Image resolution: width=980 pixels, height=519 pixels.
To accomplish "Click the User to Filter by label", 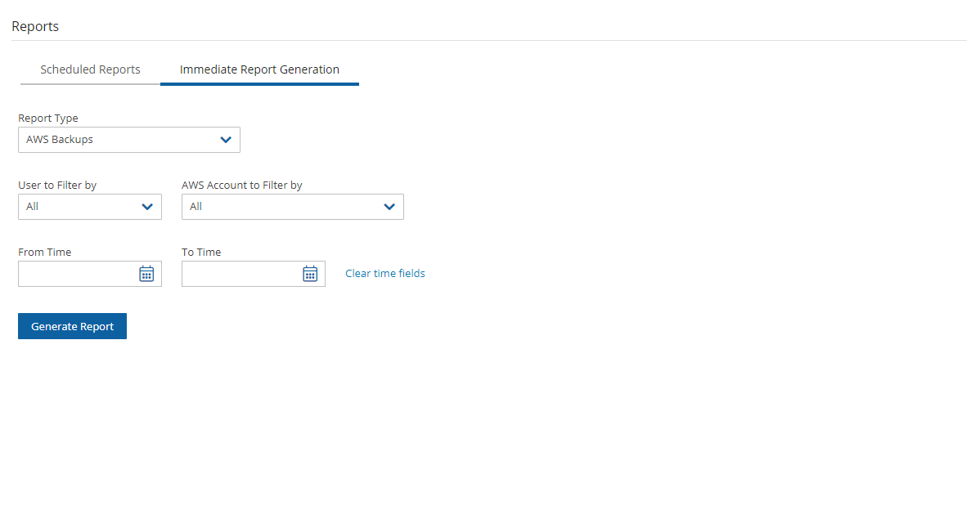I will 57,186.
